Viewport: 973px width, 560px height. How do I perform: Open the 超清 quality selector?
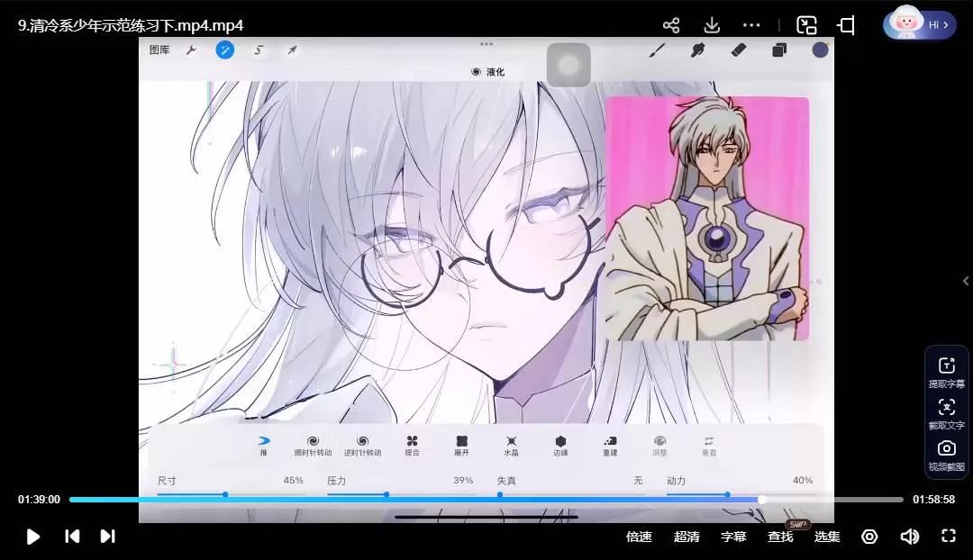[687, 537]
